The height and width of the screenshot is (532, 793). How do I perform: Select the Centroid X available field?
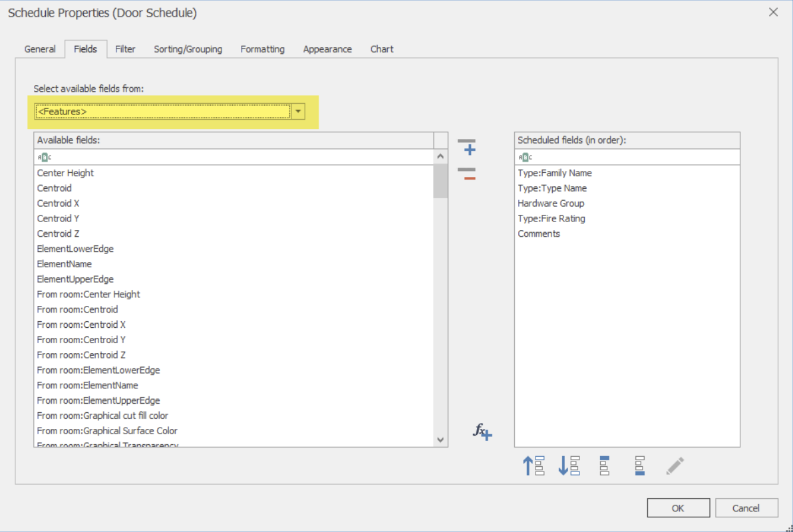coord(58,203)
